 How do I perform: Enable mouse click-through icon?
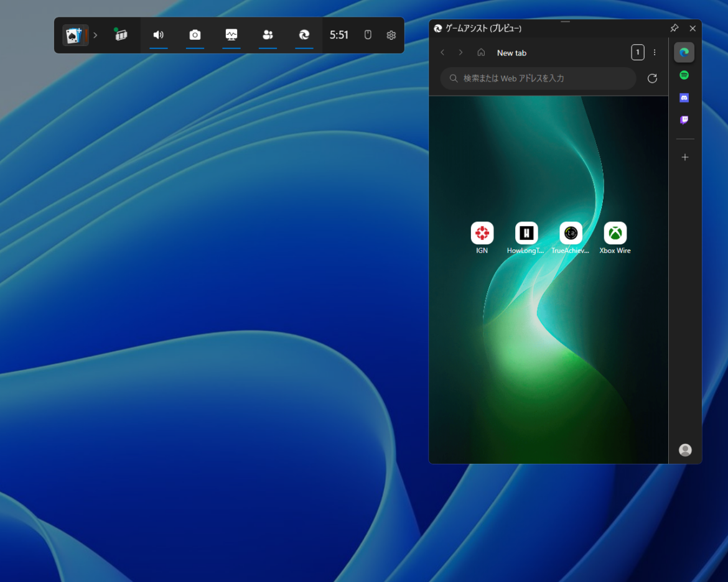click(x=368, y=35)
